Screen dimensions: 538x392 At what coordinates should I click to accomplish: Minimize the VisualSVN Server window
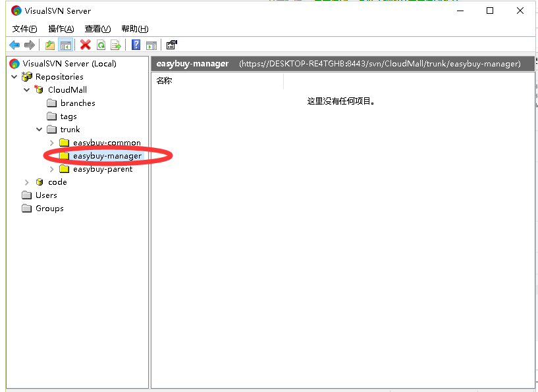[x=460, y=11]
